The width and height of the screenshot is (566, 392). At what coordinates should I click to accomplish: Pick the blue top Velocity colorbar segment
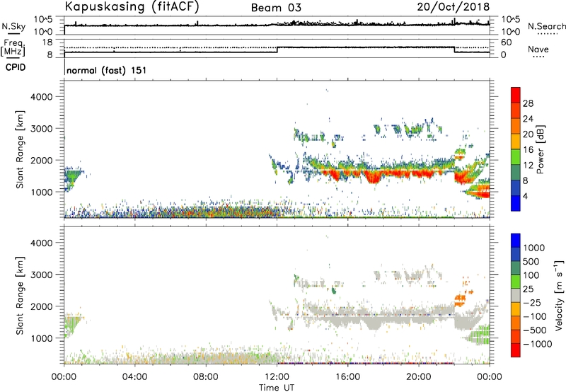coord(516,241)
